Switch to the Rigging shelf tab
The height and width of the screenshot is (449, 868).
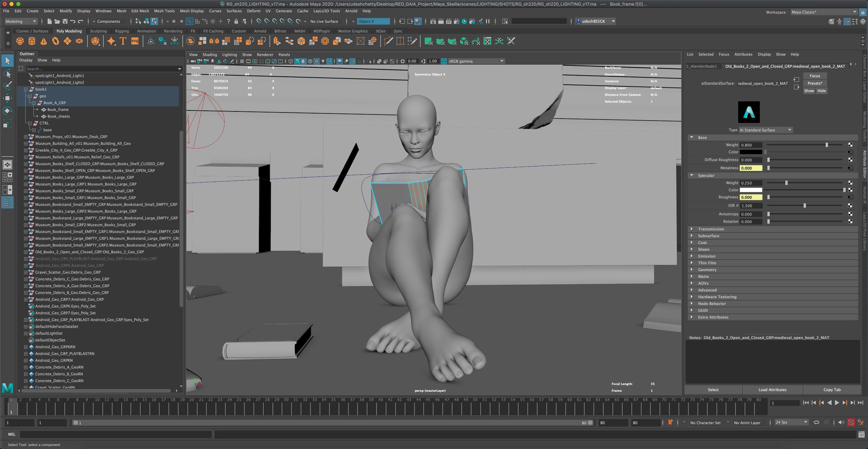[122, 31]
